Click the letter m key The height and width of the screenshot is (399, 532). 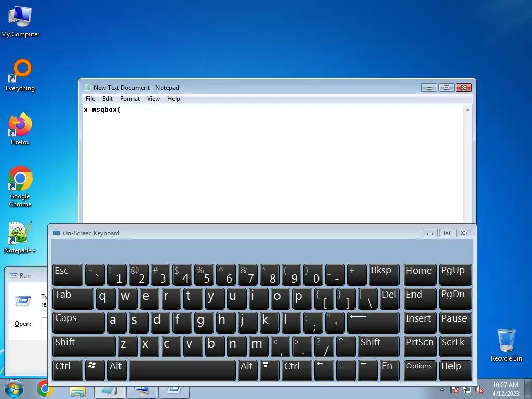[259, 346]
